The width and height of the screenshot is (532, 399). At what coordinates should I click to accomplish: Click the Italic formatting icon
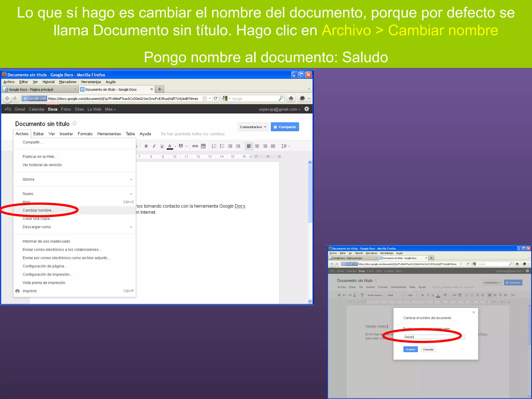[154, 146]
